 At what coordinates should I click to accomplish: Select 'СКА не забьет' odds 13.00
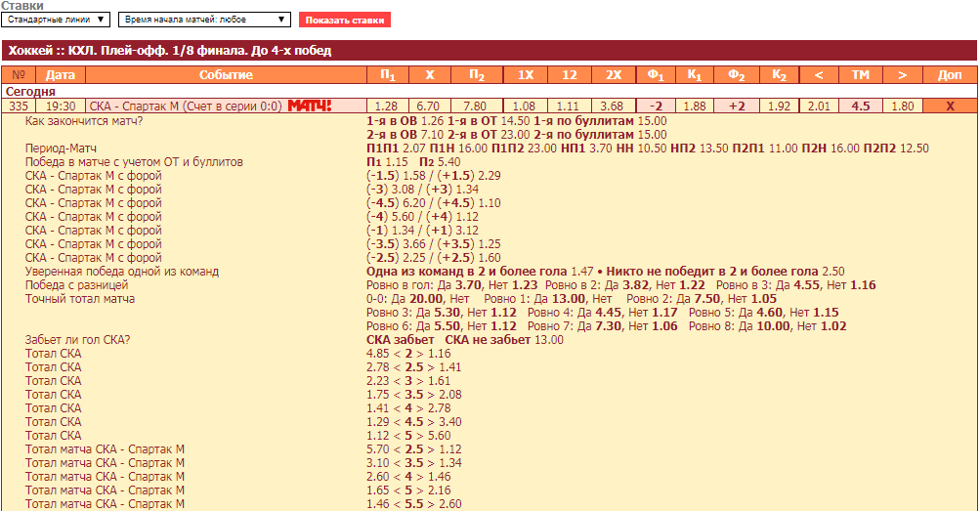click(x=549, y=340)
